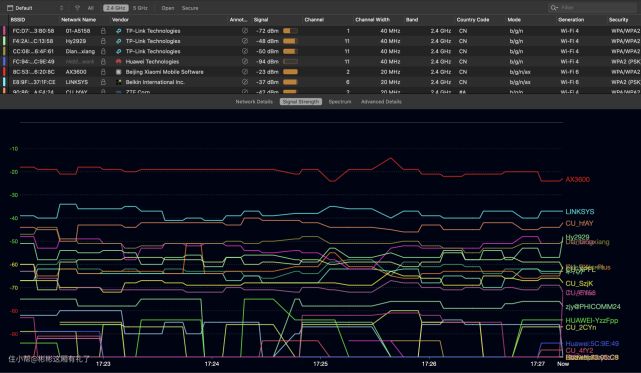Viewport: 641px width, 373px height.
Task: Click the annotation icon for LINKSYS
Action: click(245, 82)
